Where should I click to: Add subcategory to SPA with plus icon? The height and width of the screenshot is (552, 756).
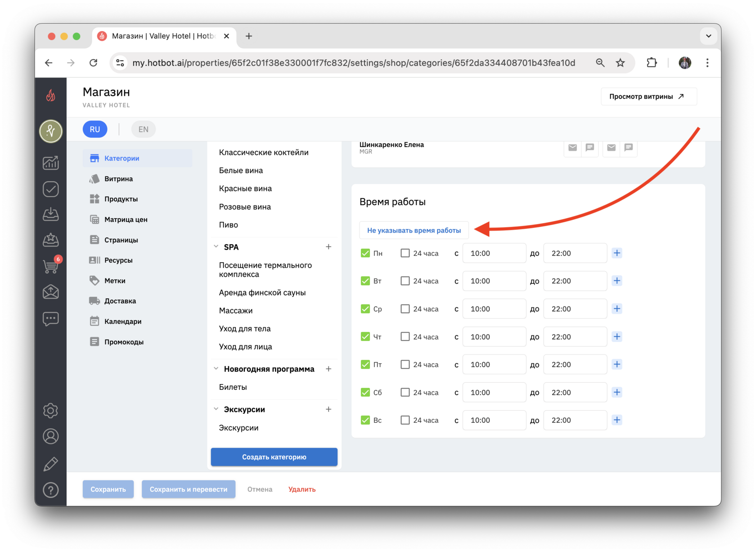point(328,247)
